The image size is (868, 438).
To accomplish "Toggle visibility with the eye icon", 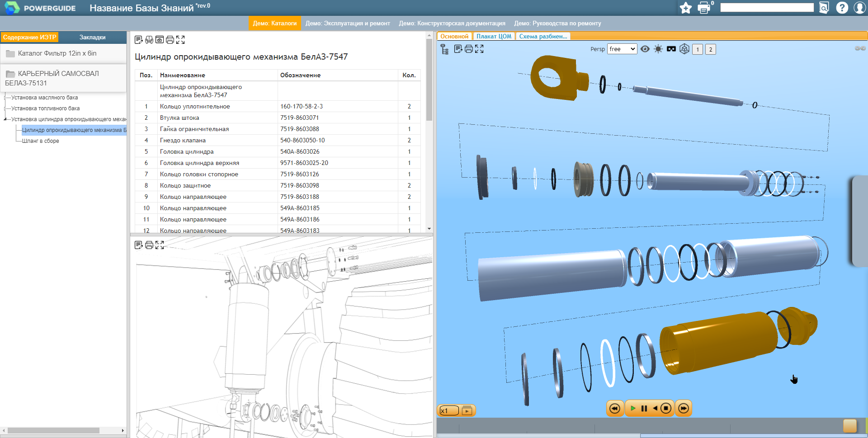I will pos(645,49).
